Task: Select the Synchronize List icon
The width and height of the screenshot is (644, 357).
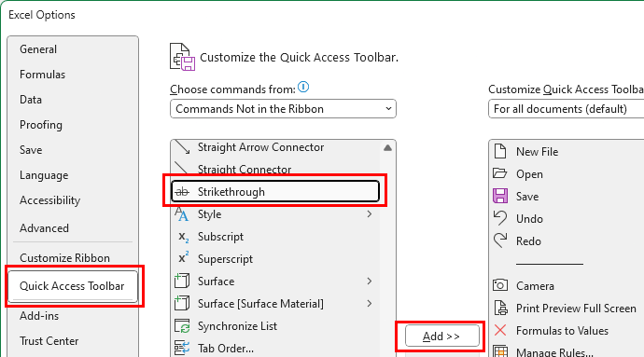Action: click(x=182, y=326)
